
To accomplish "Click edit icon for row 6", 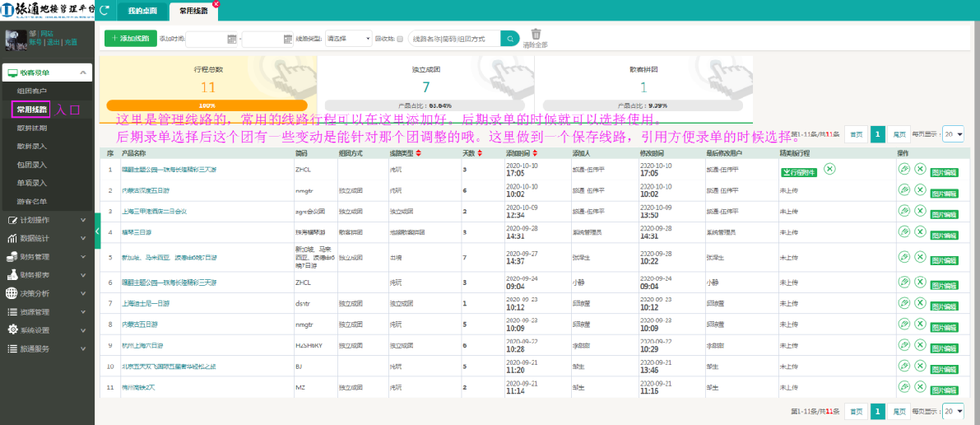I will [903, 282].
